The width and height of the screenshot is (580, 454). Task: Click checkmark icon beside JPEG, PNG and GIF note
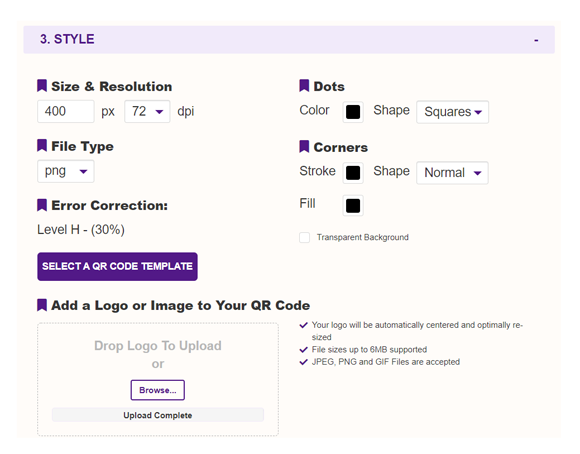[x=303, y=362]
